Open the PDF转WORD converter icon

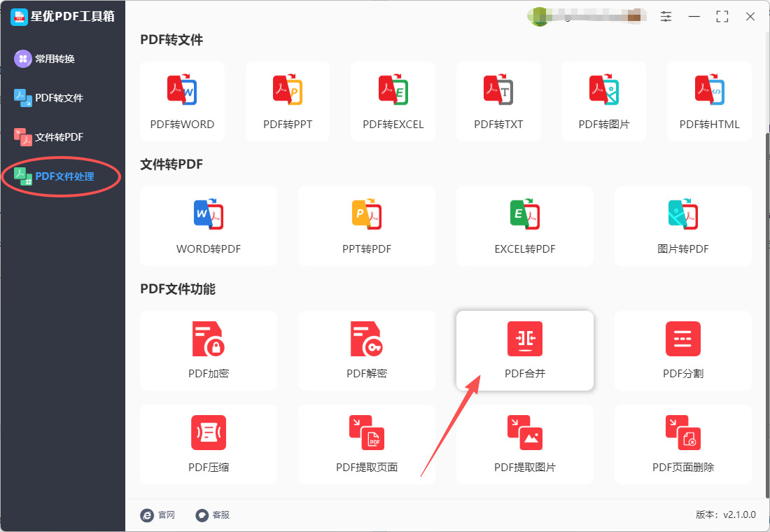click(182, 90)
